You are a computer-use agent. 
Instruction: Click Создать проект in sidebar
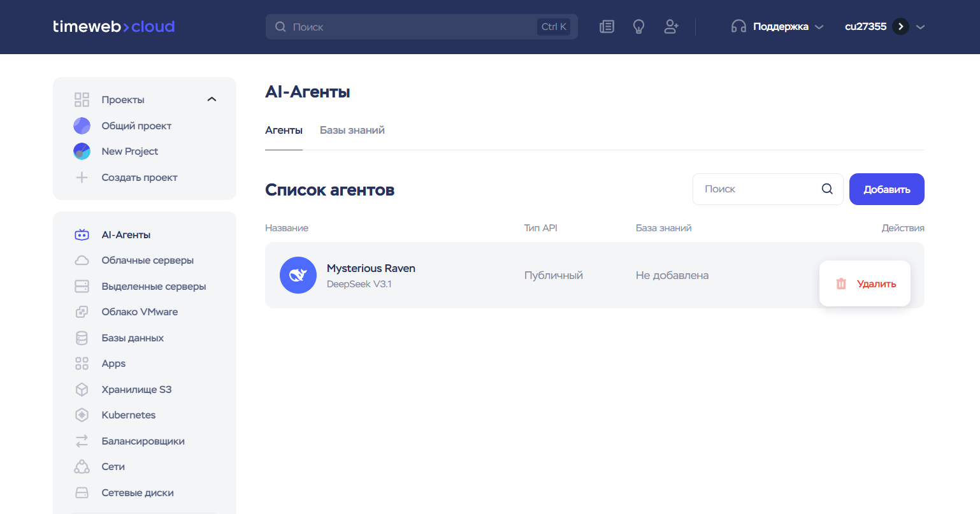point(139,178)
